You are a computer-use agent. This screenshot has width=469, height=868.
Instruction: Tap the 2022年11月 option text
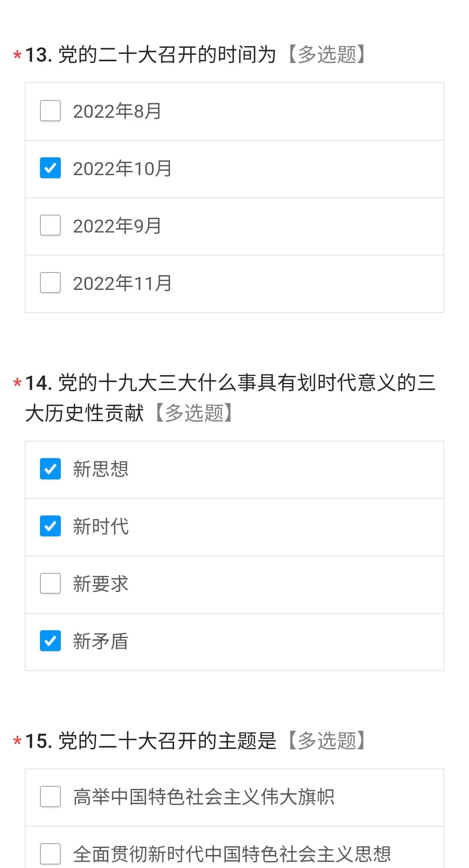[122, 283]
